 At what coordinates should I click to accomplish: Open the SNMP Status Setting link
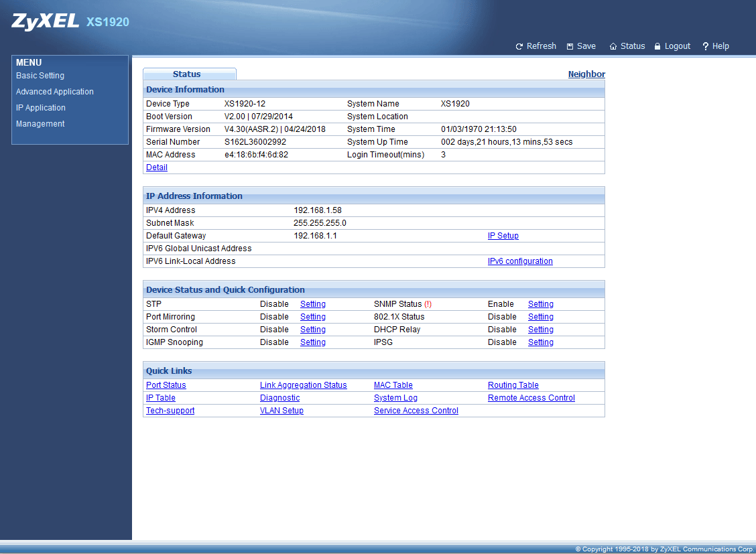click(540, 304)
